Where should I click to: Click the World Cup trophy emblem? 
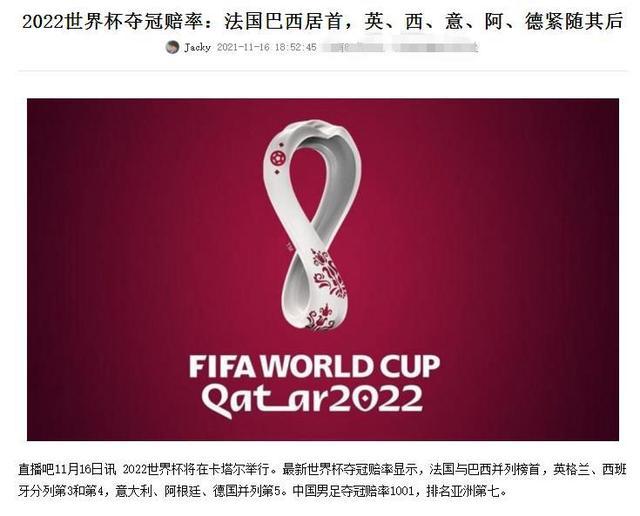click(x=313, y=225)
